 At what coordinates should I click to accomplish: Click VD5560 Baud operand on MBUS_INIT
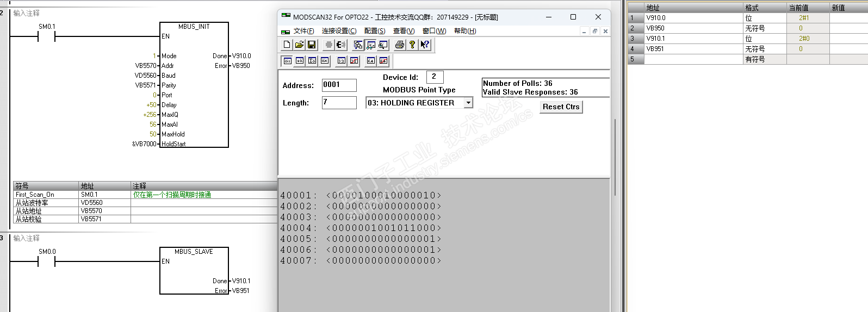point(146,76)
